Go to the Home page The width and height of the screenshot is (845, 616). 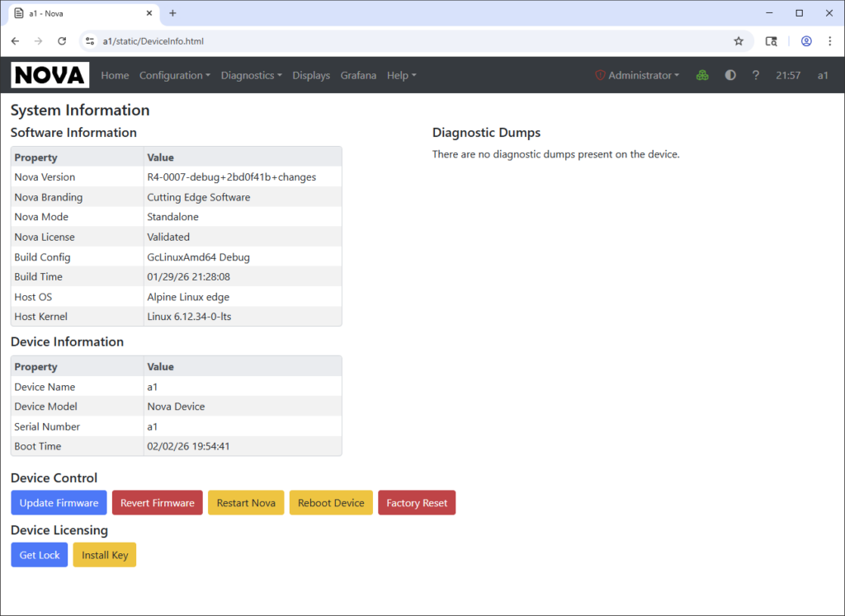pos(115,75)
